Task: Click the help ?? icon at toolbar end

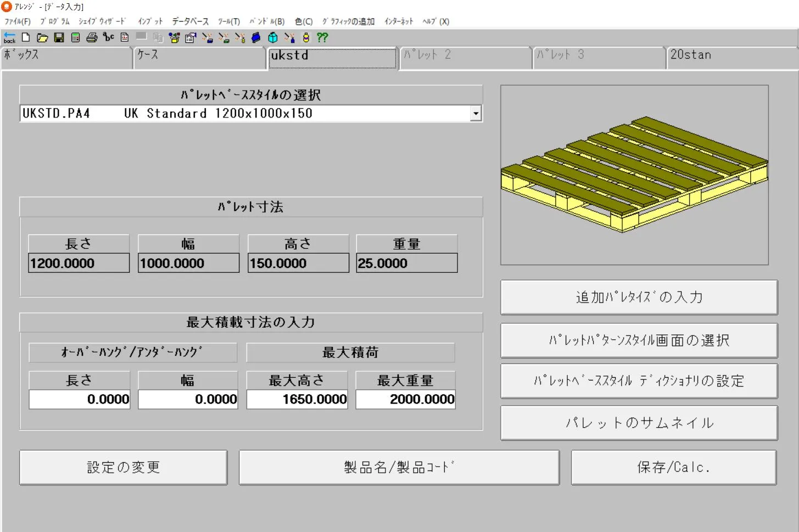Action: pyautogui.click(x=322, y=37)
